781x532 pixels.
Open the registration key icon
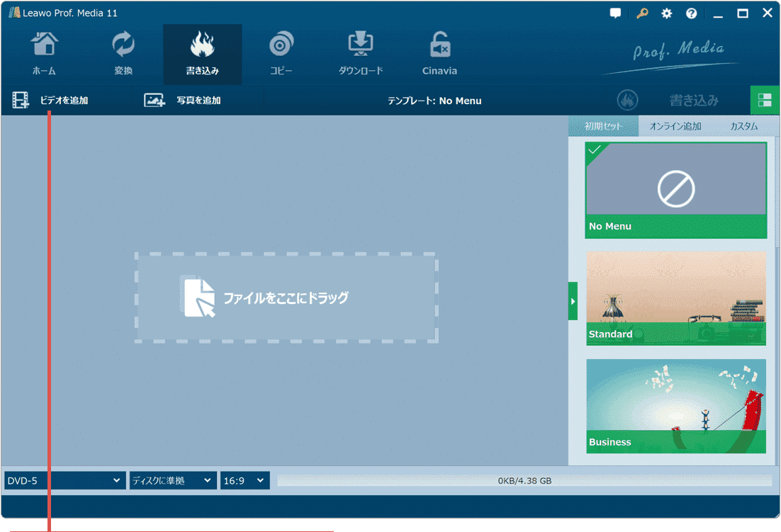(x=642, y=13)
